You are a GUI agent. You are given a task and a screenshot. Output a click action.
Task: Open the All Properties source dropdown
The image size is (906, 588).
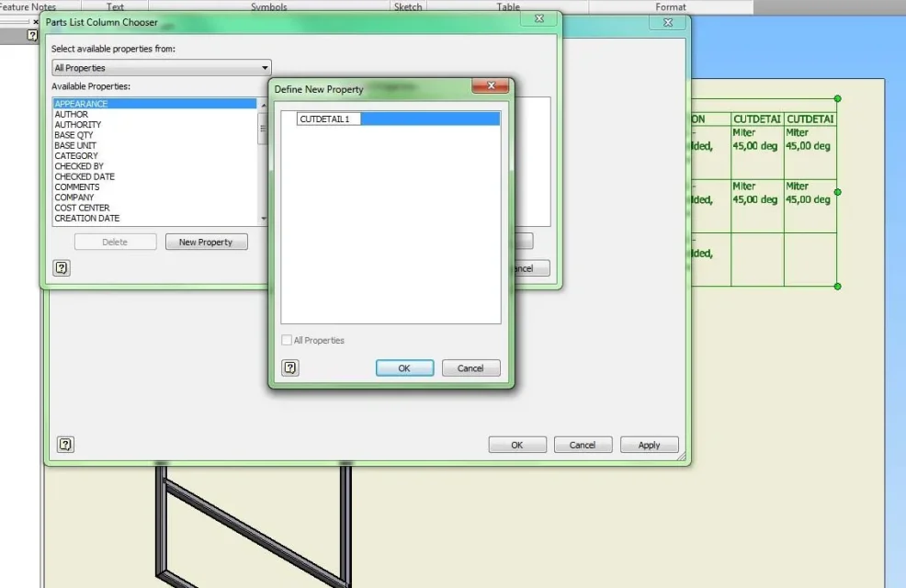click(x=161, y=68)
